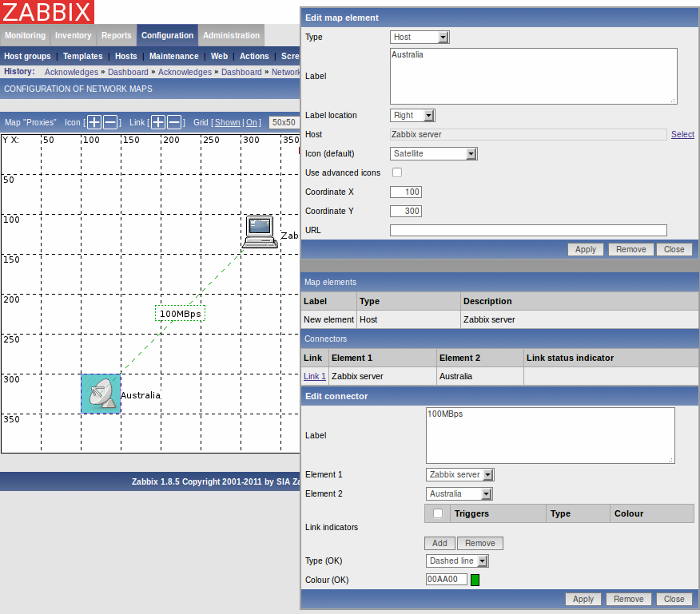The image size is (700, 614).
Task: Go to Host groups submenu
Action: (x=27, y=56)
